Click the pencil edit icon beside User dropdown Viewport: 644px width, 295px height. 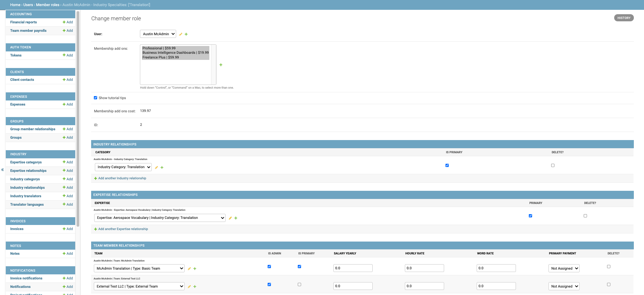click(x=181, y=34)
